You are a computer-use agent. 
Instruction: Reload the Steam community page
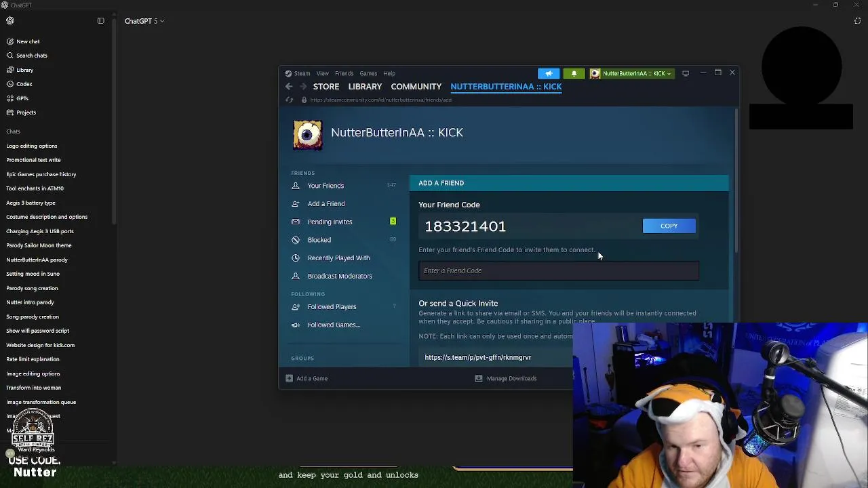[290, 100]
